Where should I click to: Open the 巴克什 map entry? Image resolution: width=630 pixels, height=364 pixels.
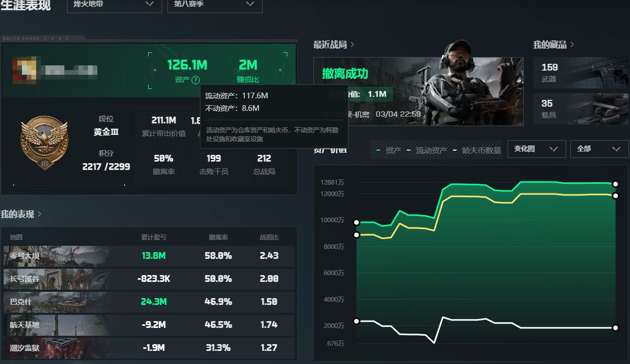click(57, 302)
